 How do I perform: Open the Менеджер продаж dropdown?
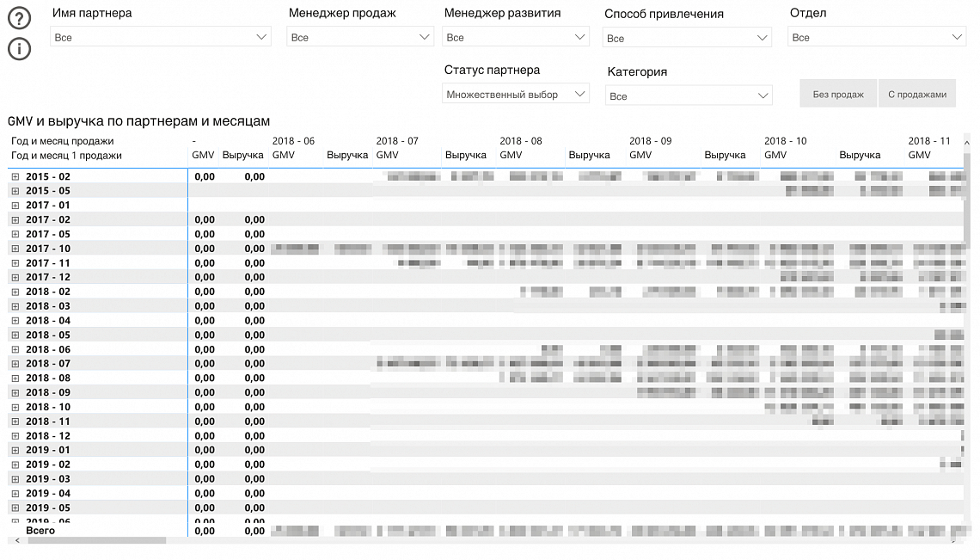tap(360, 38)
